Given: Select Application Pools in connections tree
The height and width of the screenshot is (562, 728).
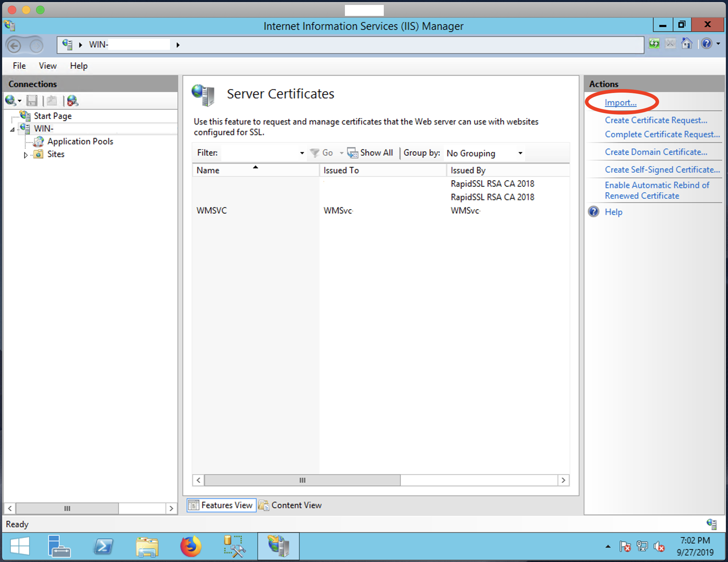Looking at the screenshot, I should pyautogui.click(x=80, y=141).
